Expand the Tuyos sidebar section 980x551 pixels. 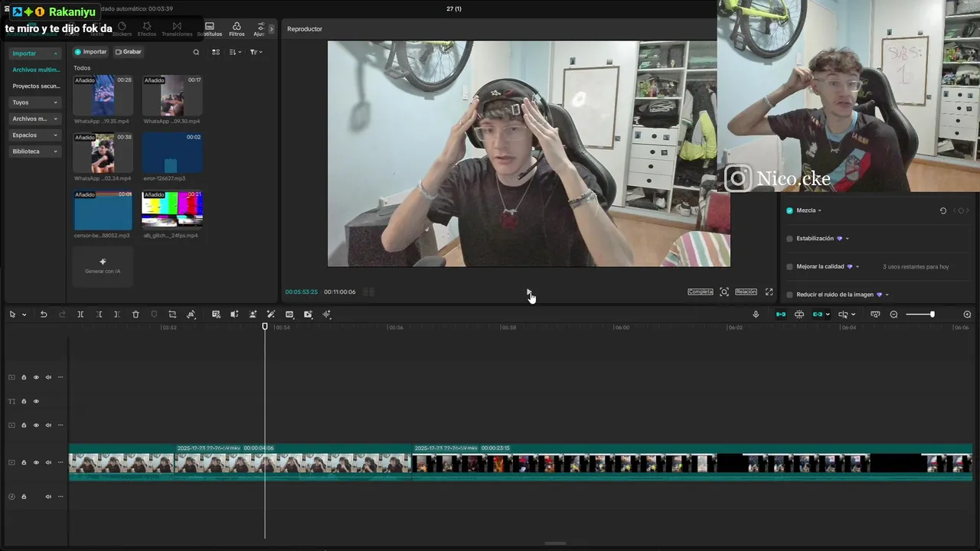tap(55, 103)
